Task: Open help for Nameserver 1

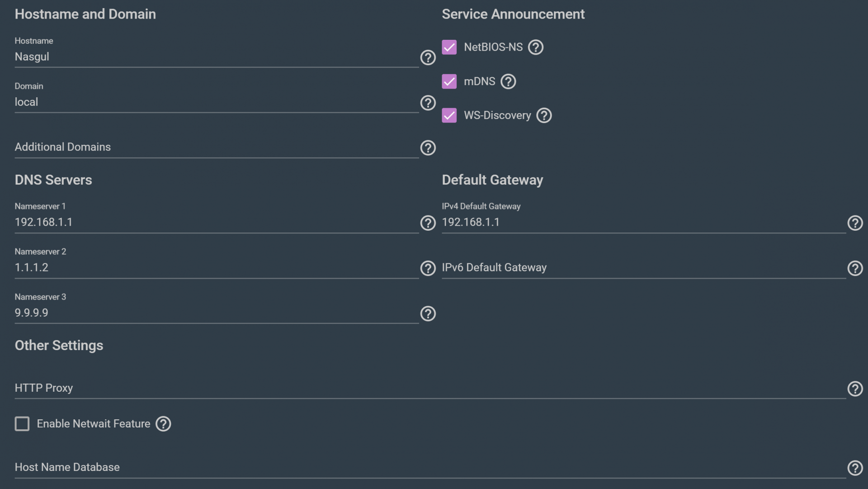Action: (x=428, y=223)
